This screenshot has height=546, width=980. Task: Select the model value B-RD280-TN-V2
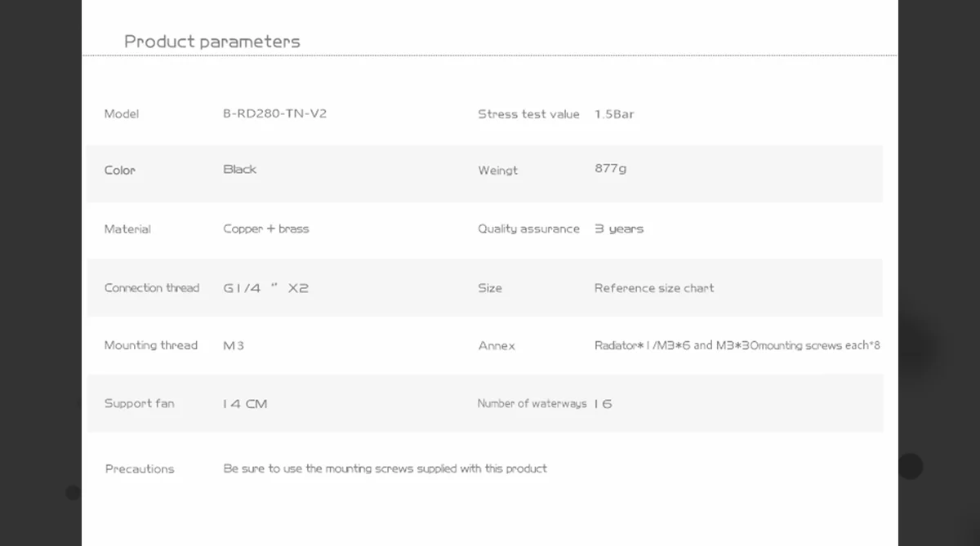274,113
